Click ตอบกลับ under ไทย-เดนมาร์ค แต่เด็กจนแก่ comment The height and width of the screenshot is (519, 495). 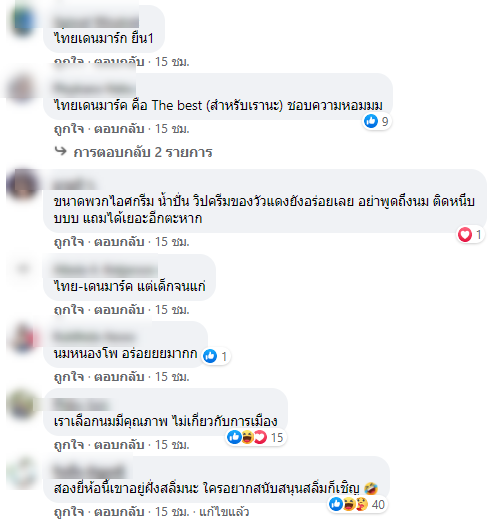point(119,310)
